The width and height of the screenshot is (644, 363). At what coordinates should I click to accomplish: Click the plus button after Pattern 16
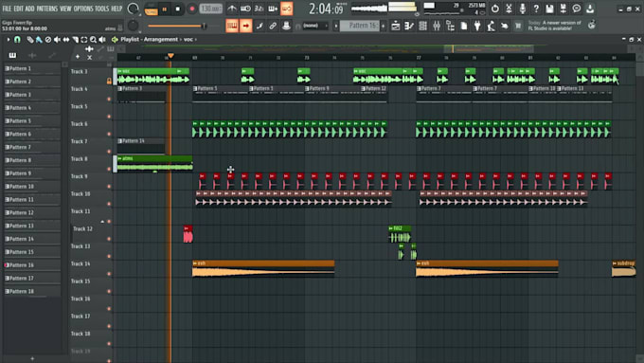(x=384, y=26)
